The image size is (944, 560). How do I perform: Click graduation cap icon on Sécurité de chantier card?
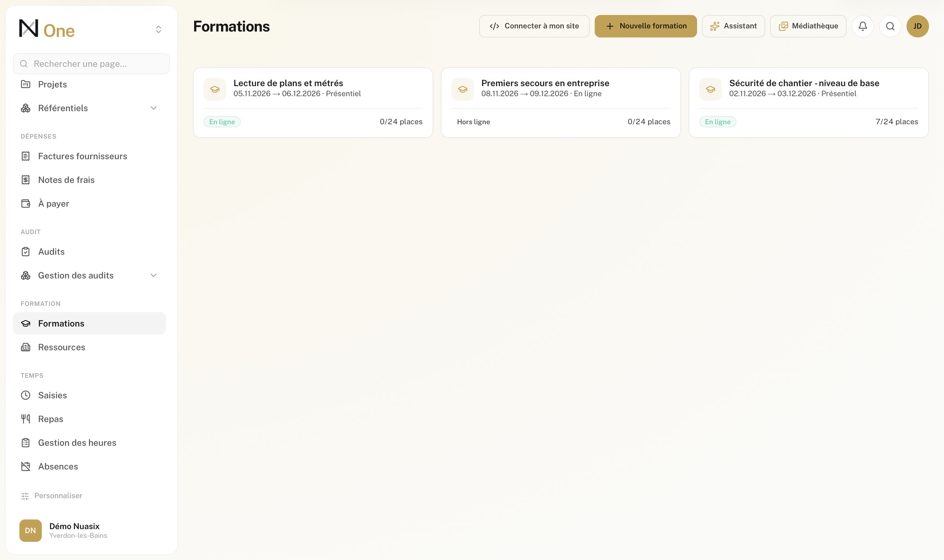710,89
